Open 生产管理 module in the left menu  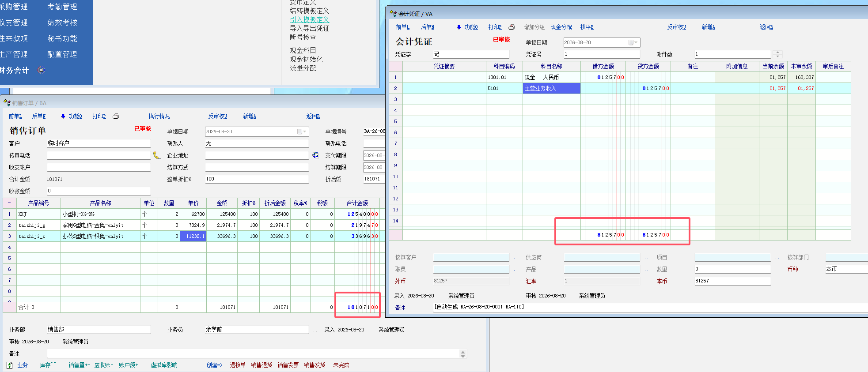13,54
